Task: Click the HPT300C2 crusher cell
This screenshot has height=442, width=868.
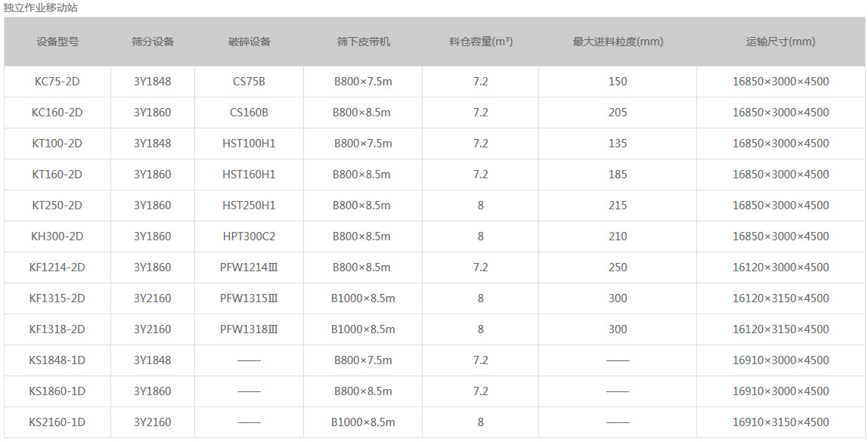Action: point(249,236)
